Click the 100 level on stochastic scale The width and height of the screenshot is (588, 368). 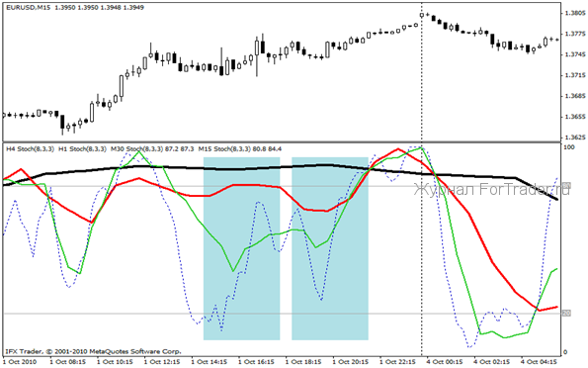point(569,147)
